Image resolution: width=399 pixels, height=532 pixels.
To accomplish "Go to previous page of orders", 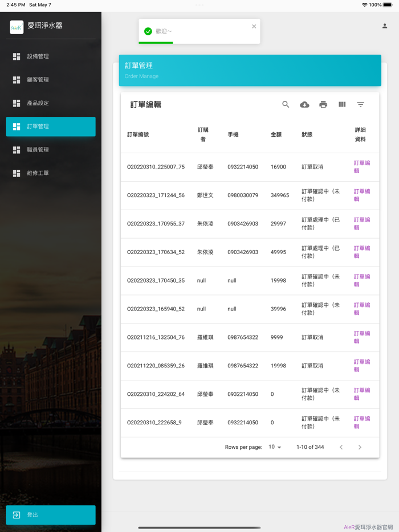I will 341,447.
